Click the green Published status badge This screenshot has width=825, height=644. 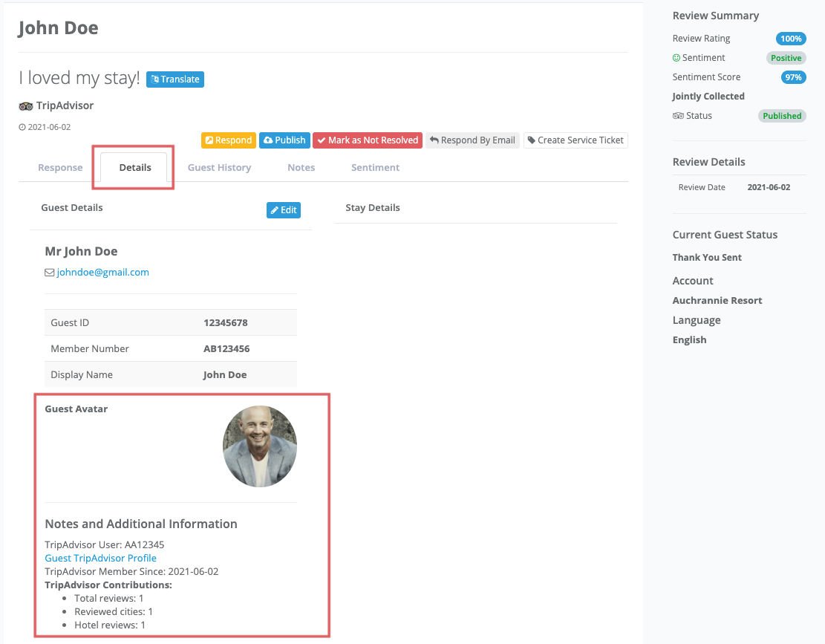point(782,116)
